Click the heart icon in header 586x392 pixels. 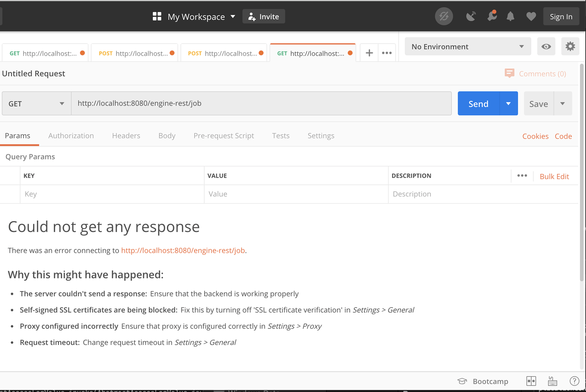pos(531,17)
